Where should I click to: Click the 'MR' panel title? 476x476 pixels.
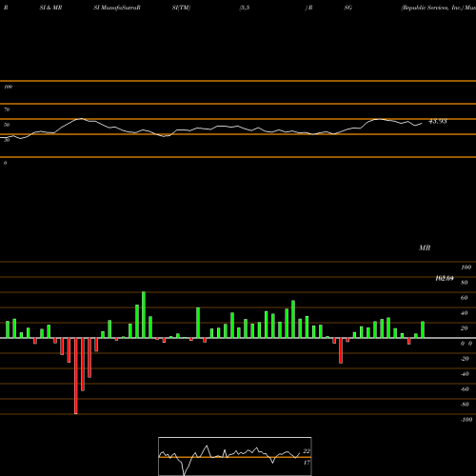425,248
